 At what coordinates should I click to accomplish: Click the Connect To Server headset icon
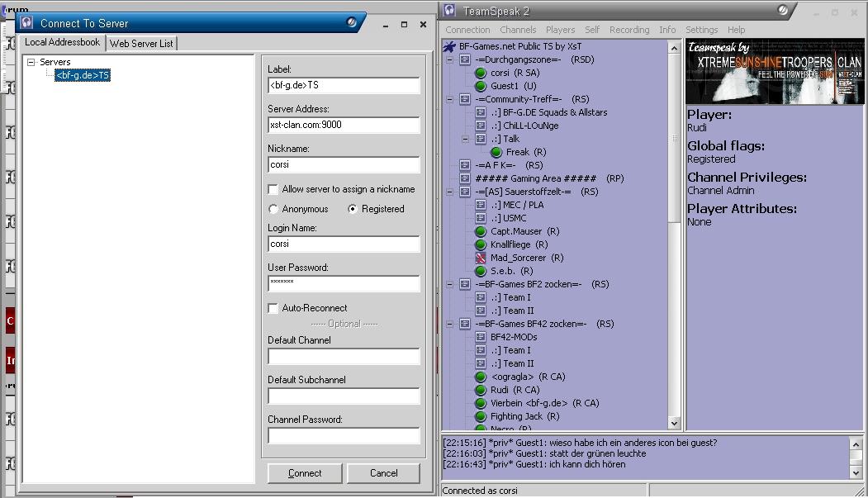click(26, 22)
